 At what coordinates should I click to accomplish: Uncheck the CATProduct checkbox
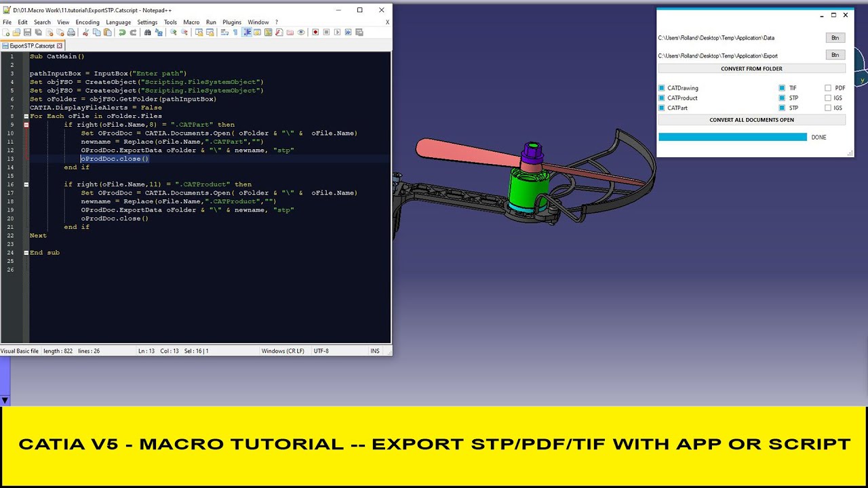pos(662,98)
